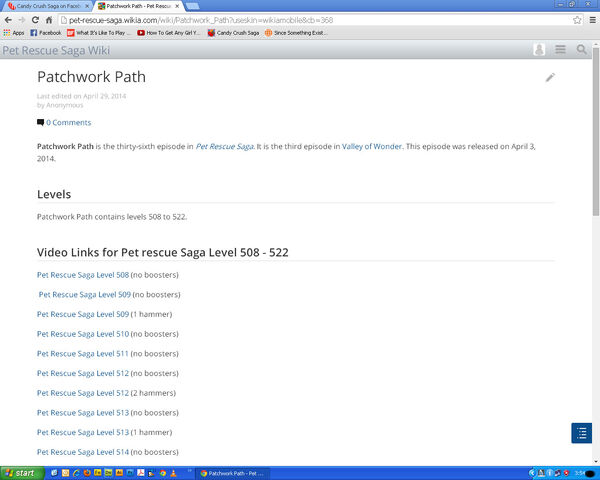The width and height of the screenshot is (600, 480).
Task: Open Level 510 video link
Action: (x=83, y=334)
